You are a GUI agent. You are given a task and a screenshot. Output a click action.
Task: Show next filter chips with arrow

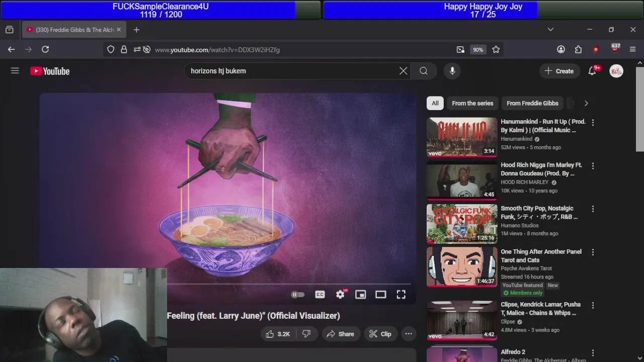(x=586, y=103)
